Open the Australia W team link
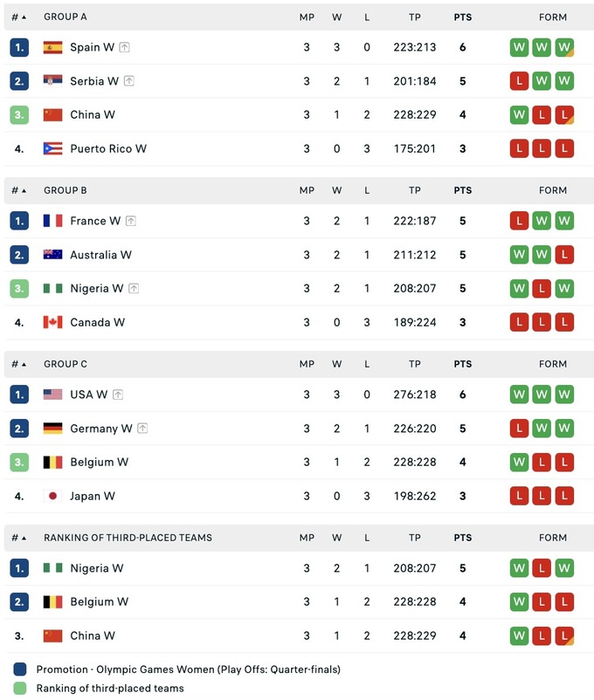This screenshot has width=594, height=700. (x=100, y=255)
